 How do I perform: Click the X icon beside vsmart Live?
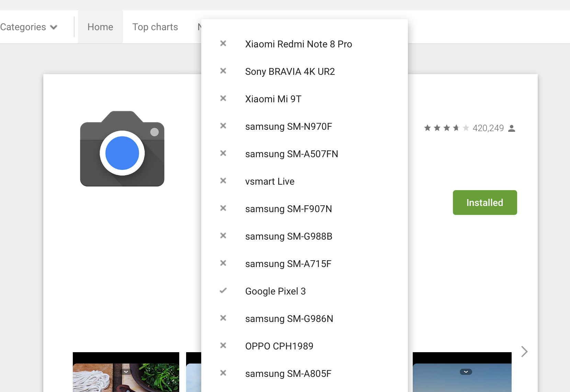[x=223, y=181]
